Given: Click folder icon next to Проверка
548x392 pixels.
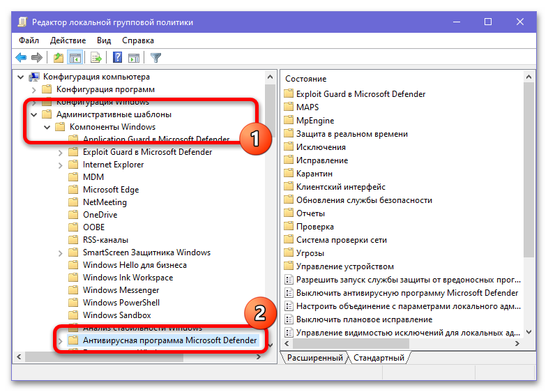Looking at the screenshot, I should (x=289, y=226).
